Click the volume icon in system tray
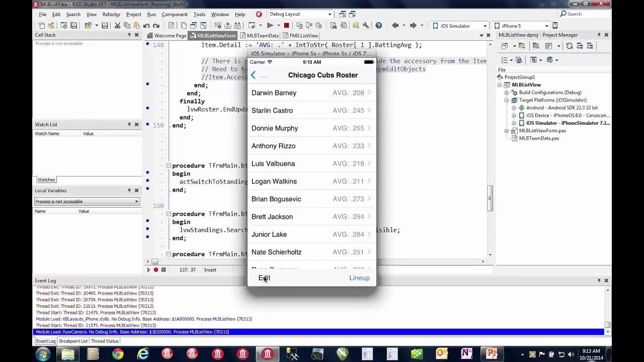644x362 pixels. click(x=572, y=354)
